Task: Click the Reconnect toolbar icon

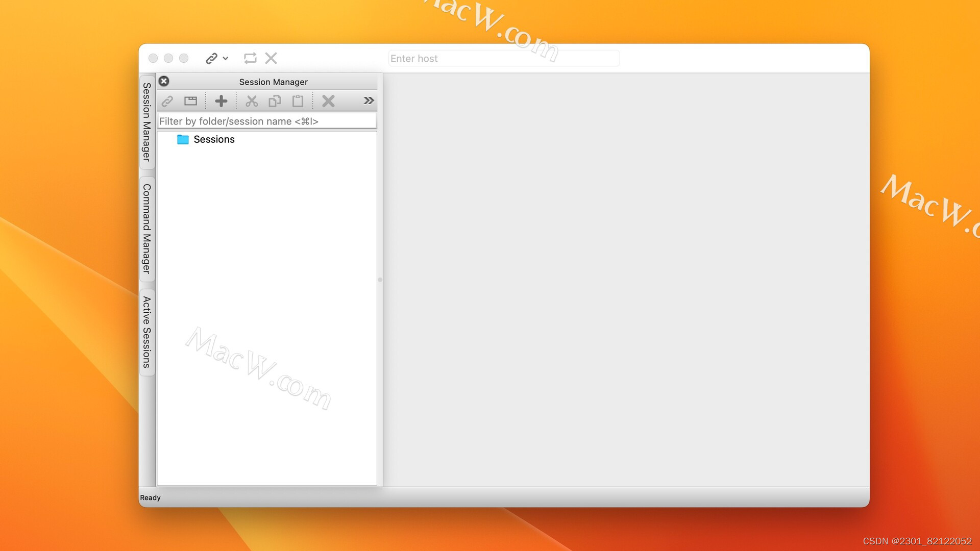Action: coord(250,58)
